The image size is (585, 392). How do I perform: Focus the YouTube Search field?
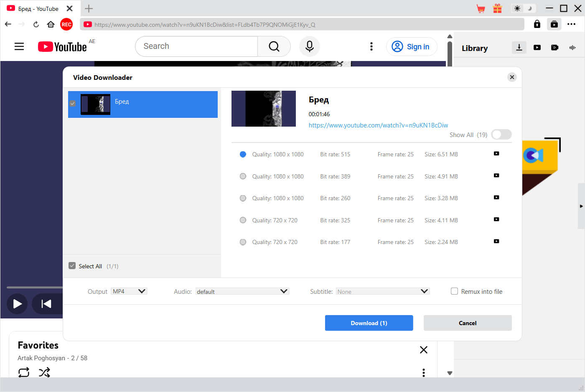[196, 46]
